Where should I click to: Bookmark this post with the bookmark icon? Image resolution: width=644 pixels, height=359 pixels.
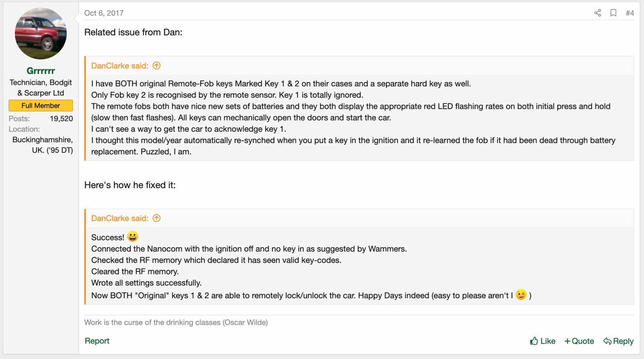613,13
